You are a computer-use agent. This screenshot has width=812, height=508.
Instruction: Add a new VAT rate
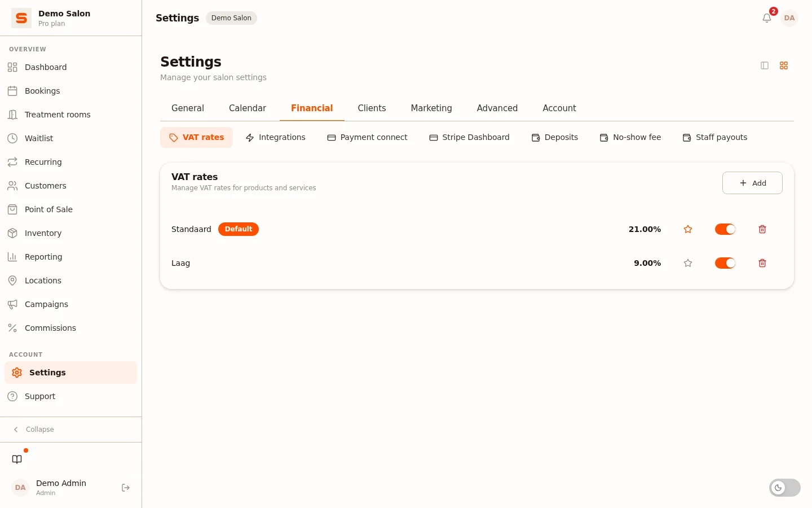tap(752, 183)
